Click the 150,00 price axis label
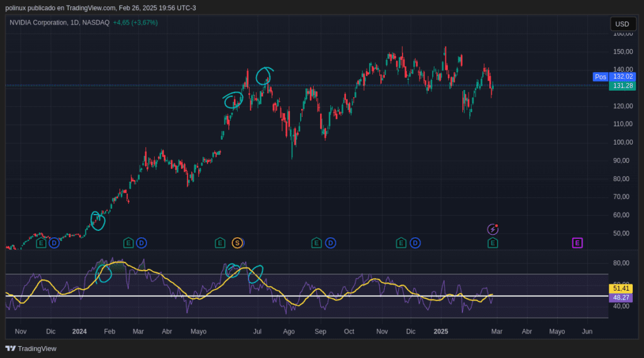Viewport: 644px width, 358px height. [x=623, y=52]
